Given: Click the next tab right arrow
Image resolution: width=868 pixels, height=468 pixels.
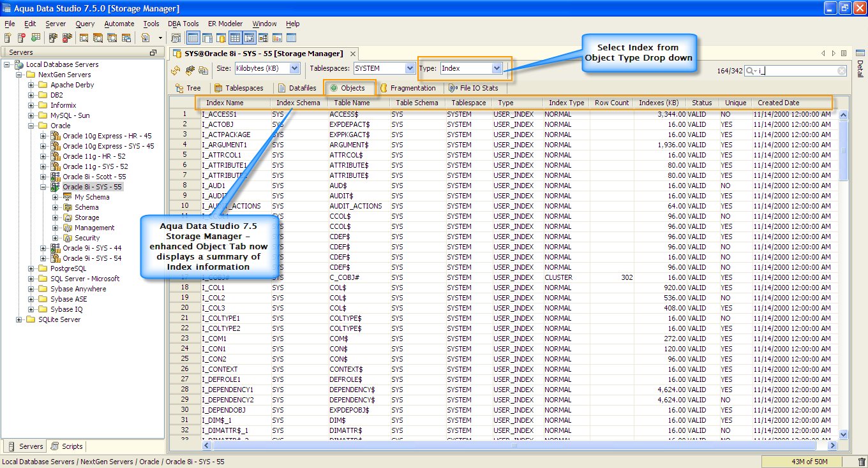Looking at the screenshot, I should tap(834, 53).
